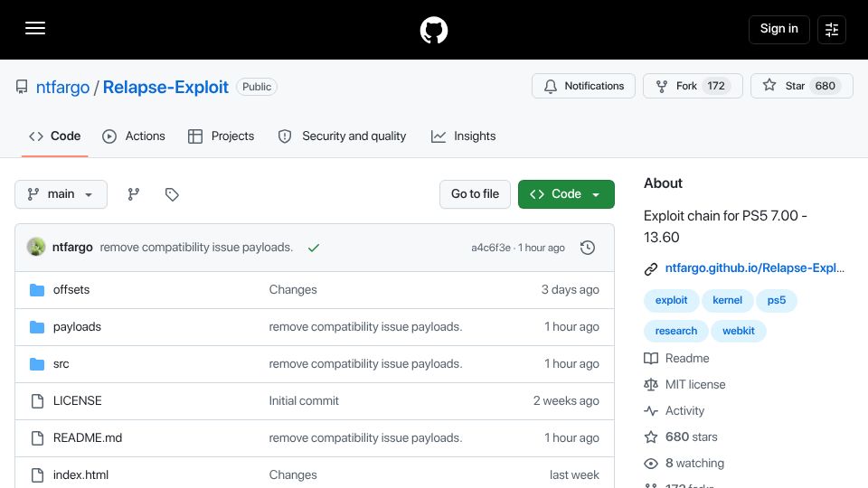Open ntfargo's avatar in commit row
The image size is (868, 488).
(36, 247)
